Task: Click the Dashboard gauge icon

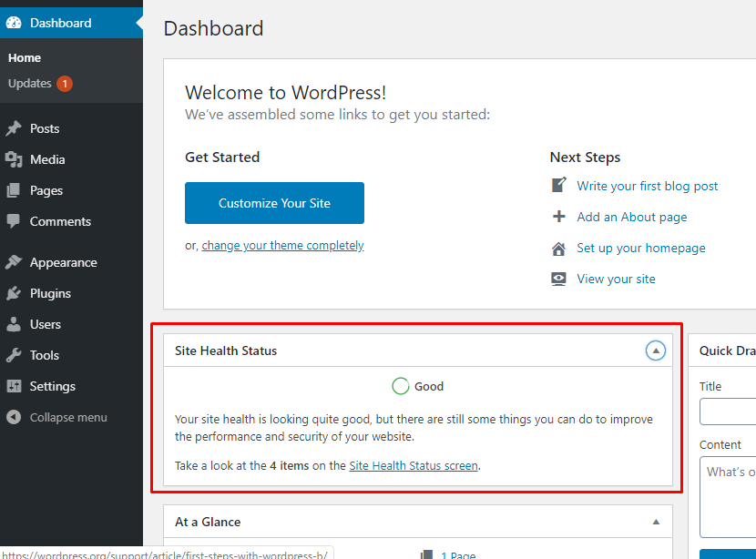Action: [14, 23]
